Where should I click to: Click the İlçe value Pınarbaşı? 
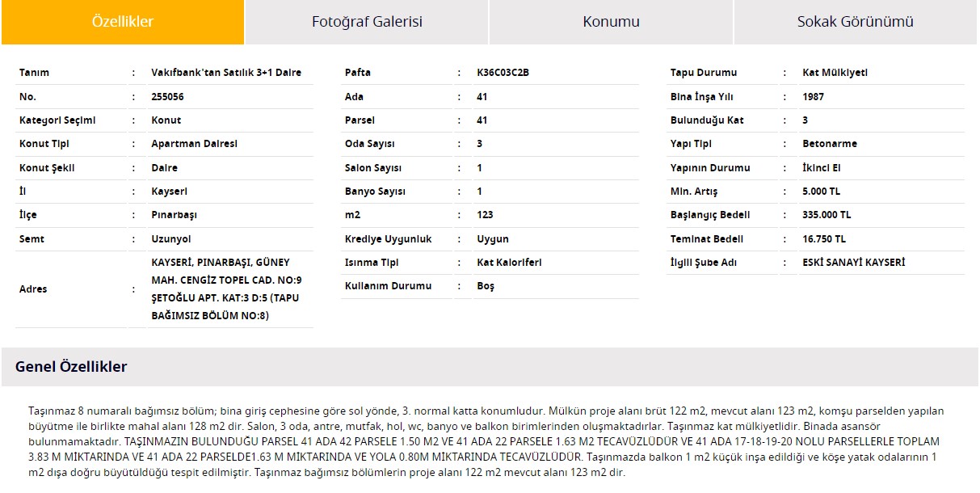click(x=174, y=215)
